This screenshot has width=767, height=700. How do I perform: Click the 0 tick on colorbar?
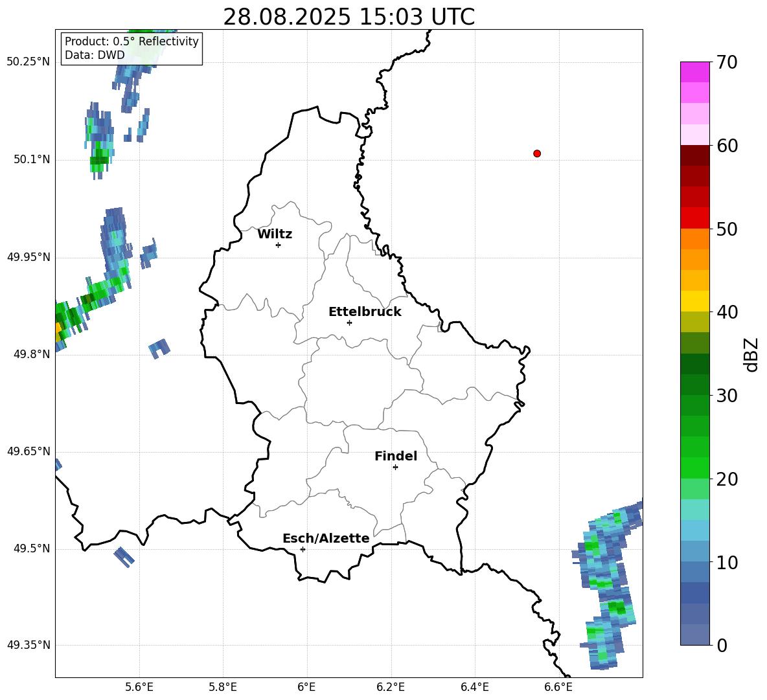pyautogui.click(x=722, y=645)
